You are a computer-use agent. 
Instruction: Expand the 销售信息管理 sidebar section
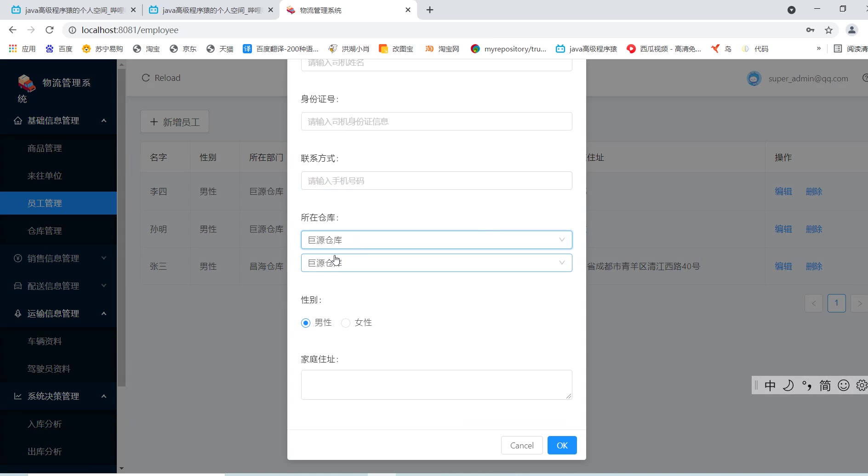pyautogui.click(x=58, y=258)
